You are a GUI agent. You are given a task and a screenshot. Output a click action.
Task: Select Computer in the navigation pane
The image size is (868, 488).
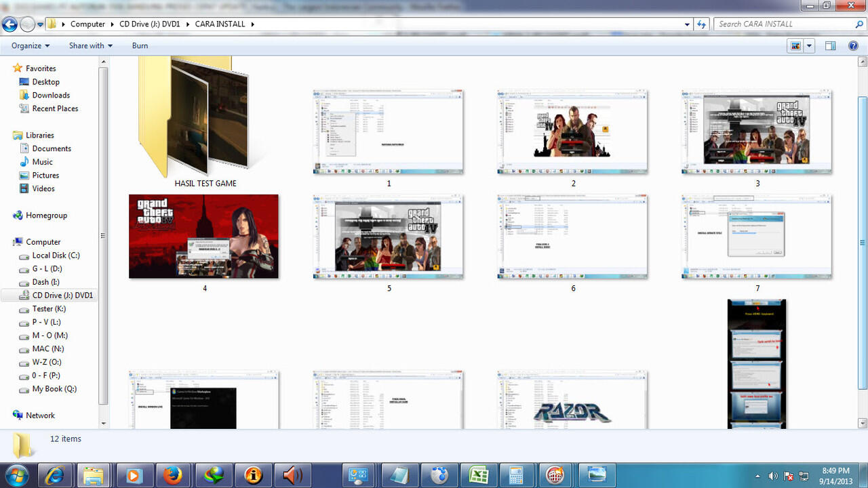click(x=37, y=242)
